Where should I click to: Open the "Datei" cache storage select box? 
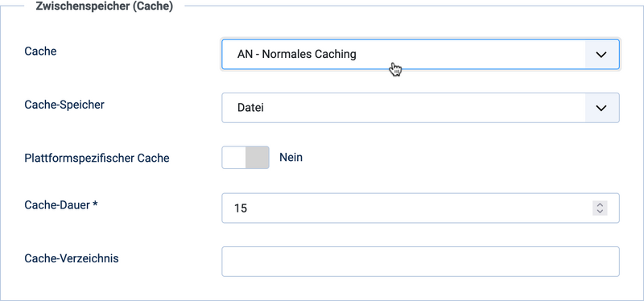420,108
